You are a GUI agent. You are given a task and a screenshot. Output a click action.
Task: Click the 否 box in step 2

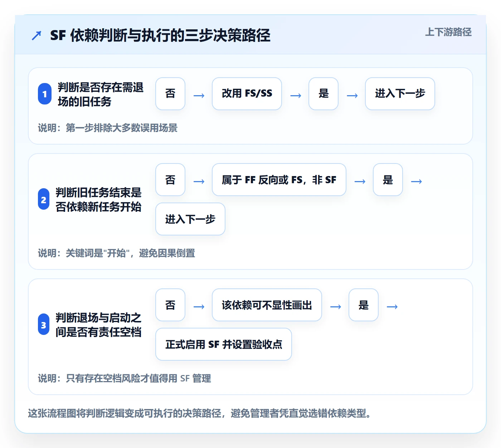[170, 180]
